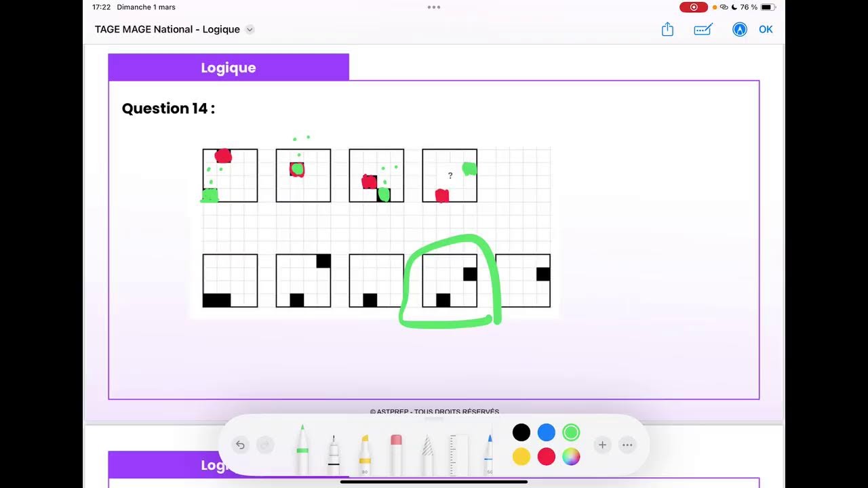
Task: Tap the redo arrow in markup toolbar
Action: [265, 445]
